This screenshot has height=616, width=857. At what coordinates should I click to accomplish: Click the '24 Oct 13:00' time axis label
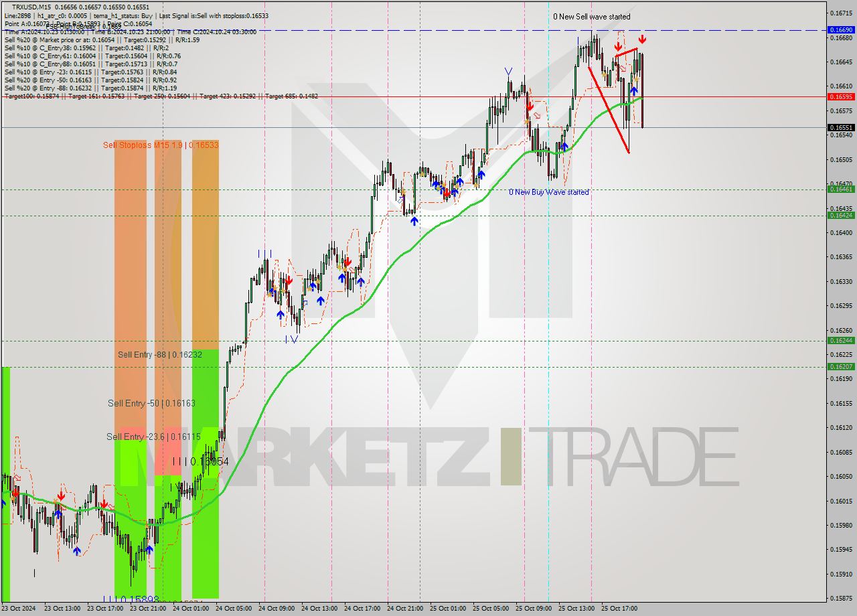pyautogui.click(x=319, y=609)
